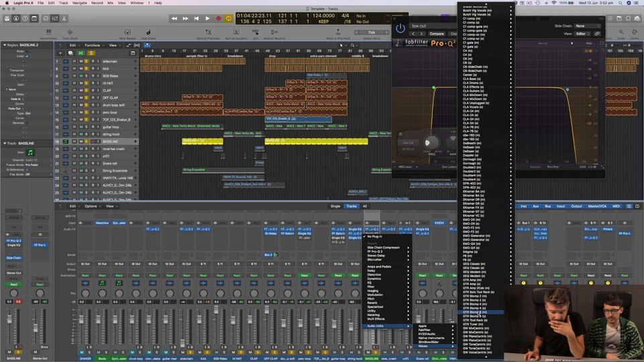Toggle the mixer Master/VCA filter button

597,206
